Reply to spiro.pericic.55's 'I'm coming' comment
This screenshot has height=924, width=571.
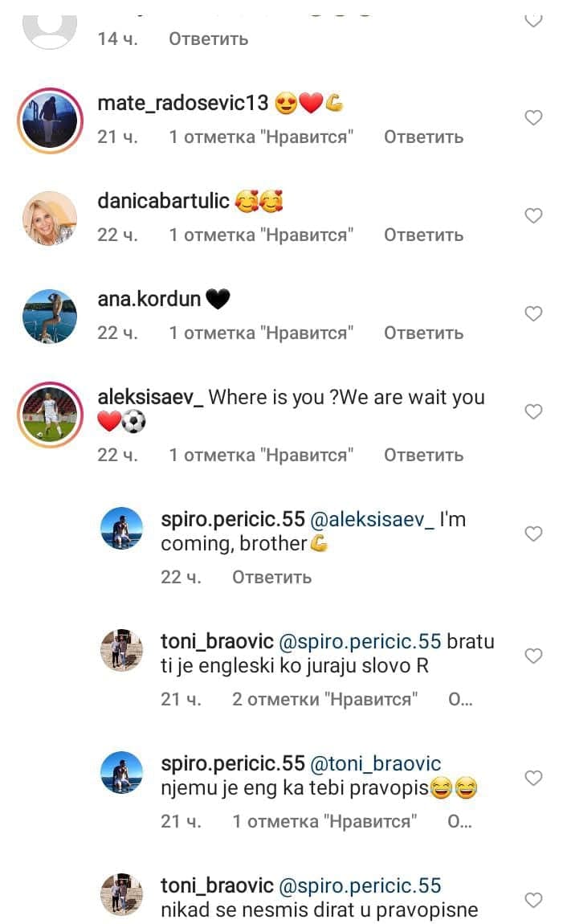point(271,577)
